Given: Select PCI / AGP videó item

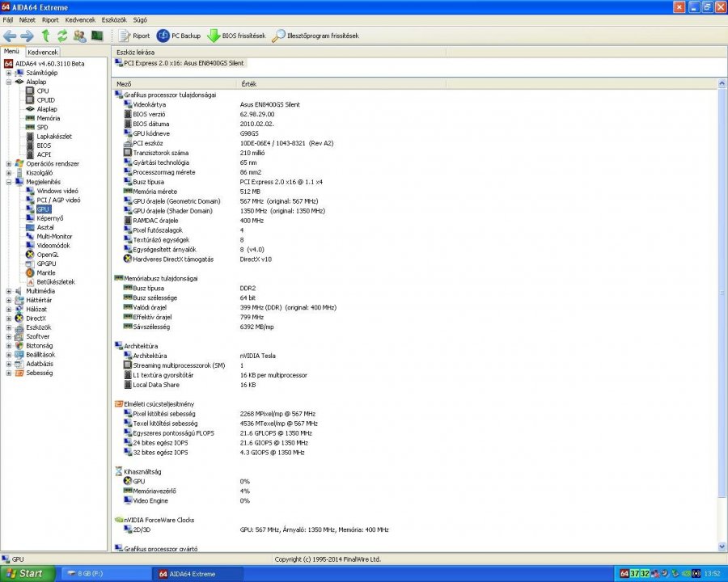Looking at the screenshot, I should tap(58, 200).
